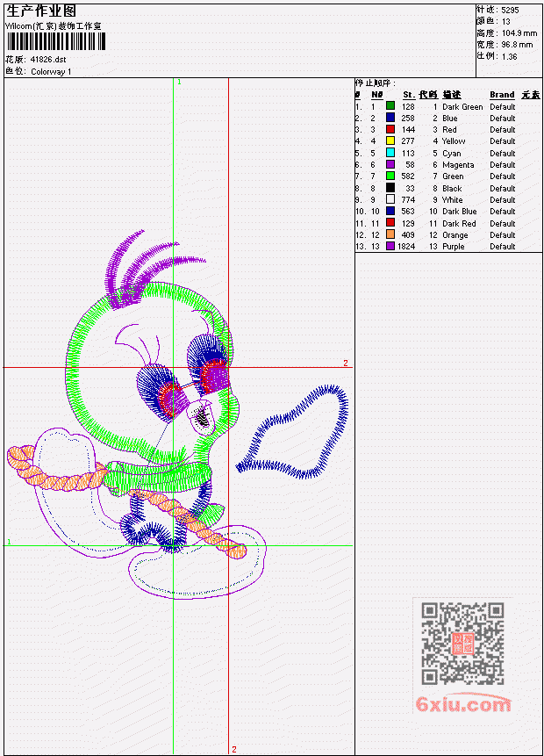The width and height of the screenshot is (544, 756).
Task: Click the 'Cyan' description text
Action: (452, 154)
